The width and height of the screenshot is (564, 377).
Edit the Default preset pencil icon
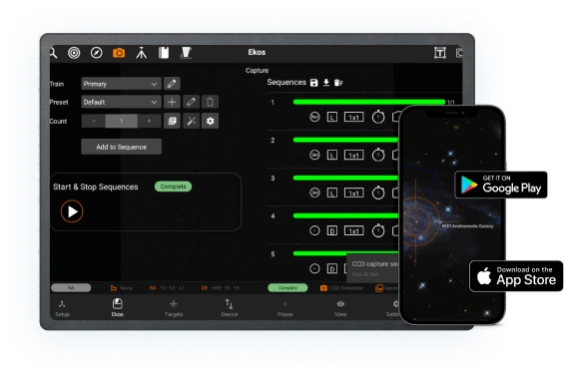click(191, 102)
